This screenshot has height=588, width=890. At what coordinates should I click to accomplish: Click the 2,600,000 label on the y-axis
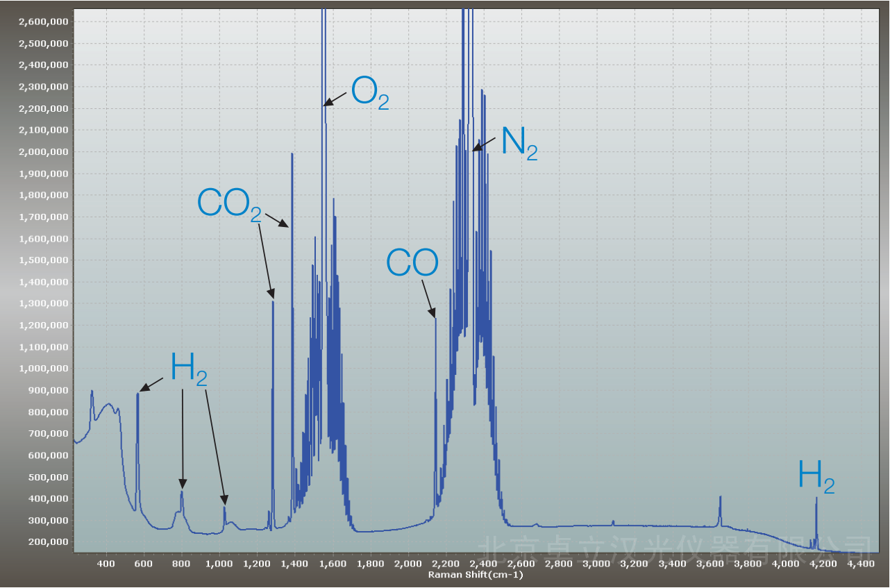[x=44, y=22]
